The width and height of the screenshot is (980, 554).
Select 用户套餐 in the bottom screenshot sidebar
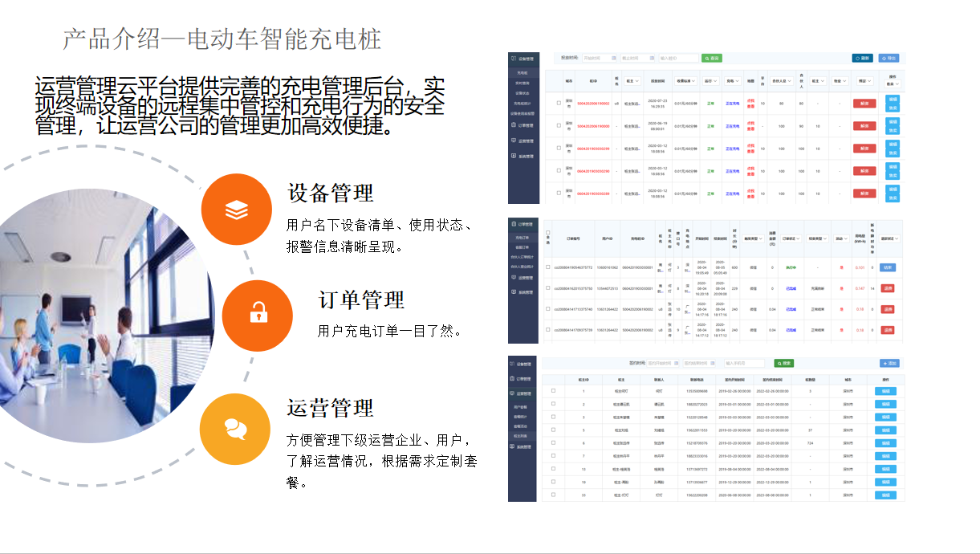tap(520, 407)
